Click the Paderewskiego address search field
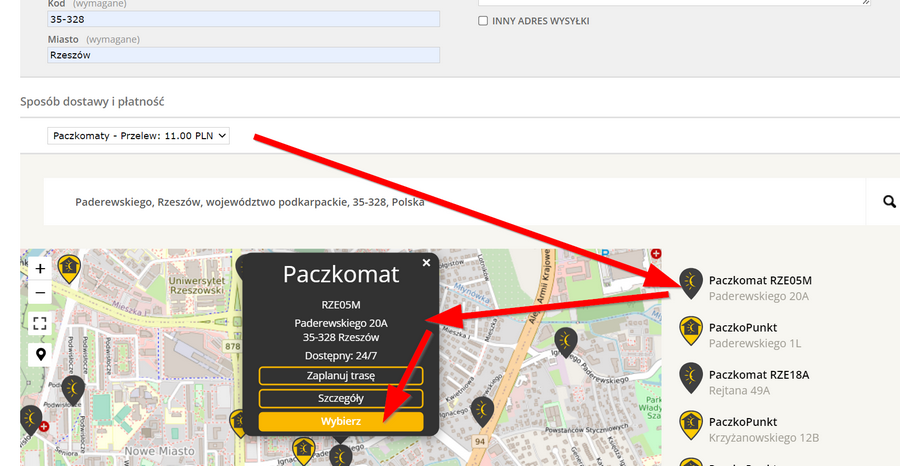This screenshot has height=466, width=900. click(x=455, y=202)
